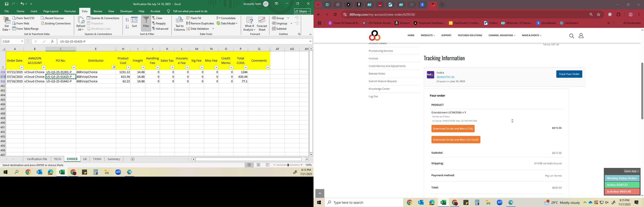Click Remove Duplicates
This screenshot has height=207, width=644.
[x=200, y=23]
